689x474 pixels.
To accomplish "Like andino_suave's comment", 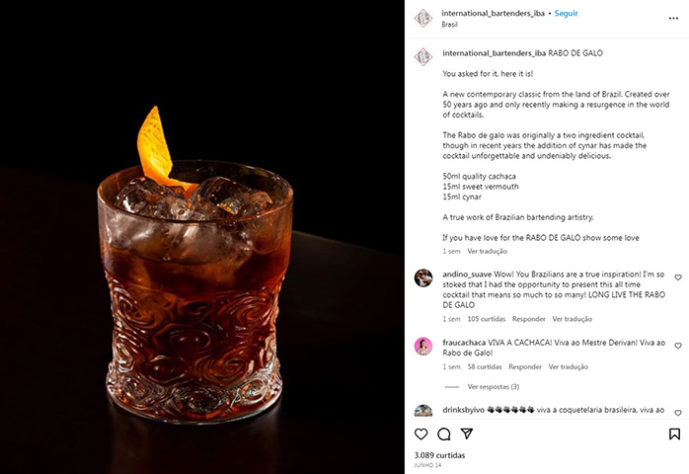I will [x=678, y=277].
